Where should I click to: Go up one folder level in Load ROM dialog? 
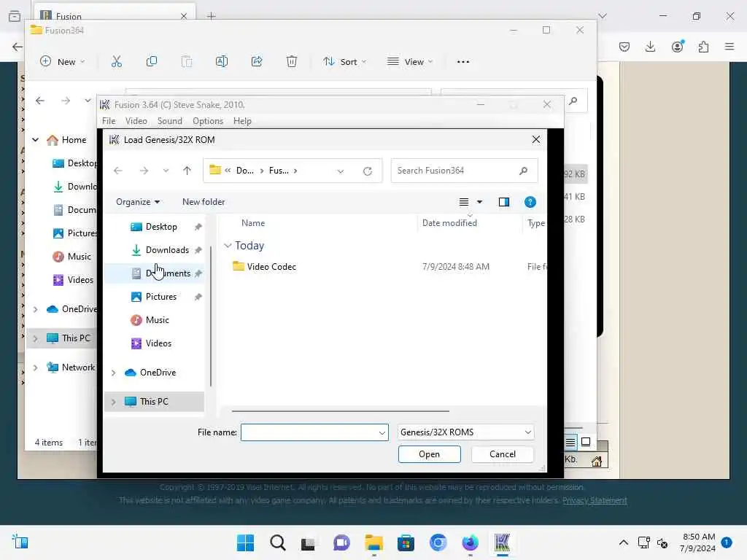click(x=187, y=171)
